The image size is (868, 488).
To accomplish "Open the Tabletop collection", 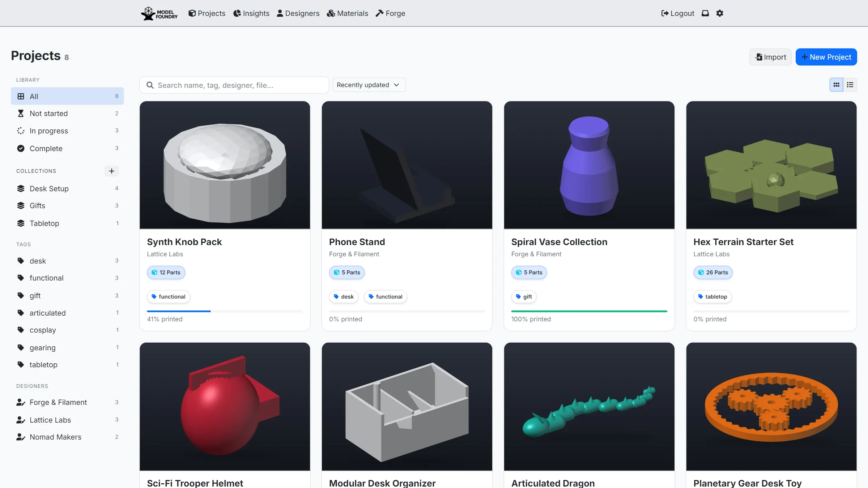I will [x=67, y=223].
